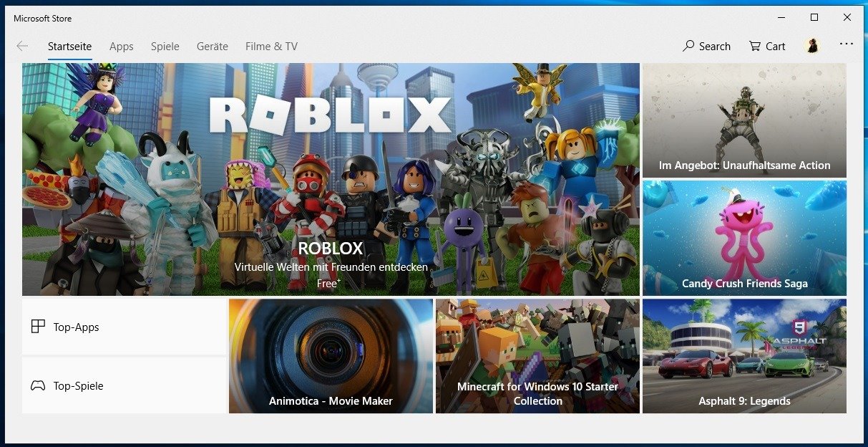This screenshot has width=868, height=447.
Task: Open Im Angebot: Unaufhaltsame Action tile
Action: 744,120
